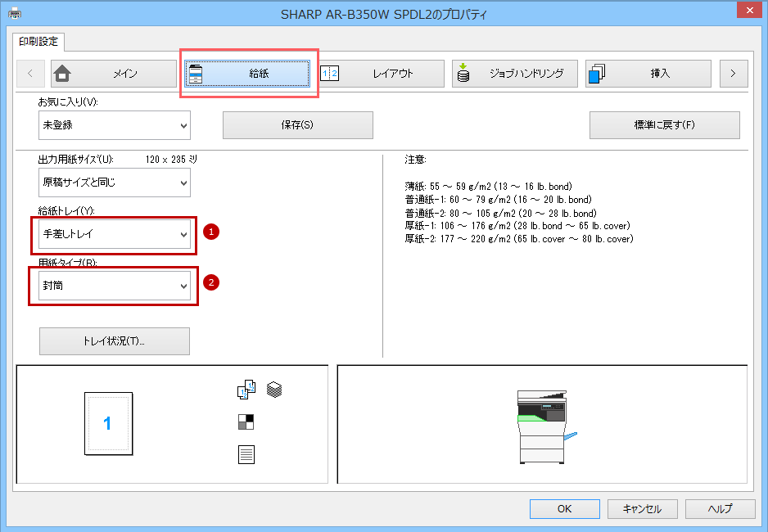Open the 給紙トレイ dropdown showing 手差しトレイ
Screen dimensions: 768x532
pyautogui.click(x=115, y=234)
